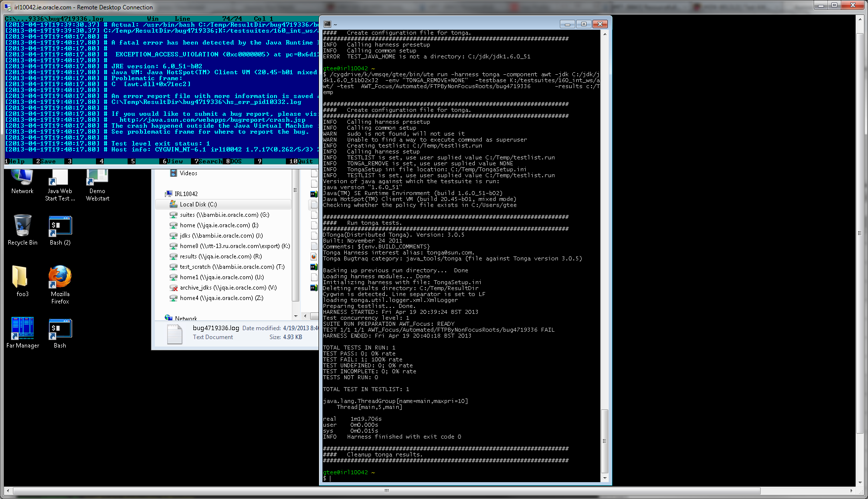Screen dimensions: 868x499
Task: Open the foo3 folder icon
Action: (22, 278)
